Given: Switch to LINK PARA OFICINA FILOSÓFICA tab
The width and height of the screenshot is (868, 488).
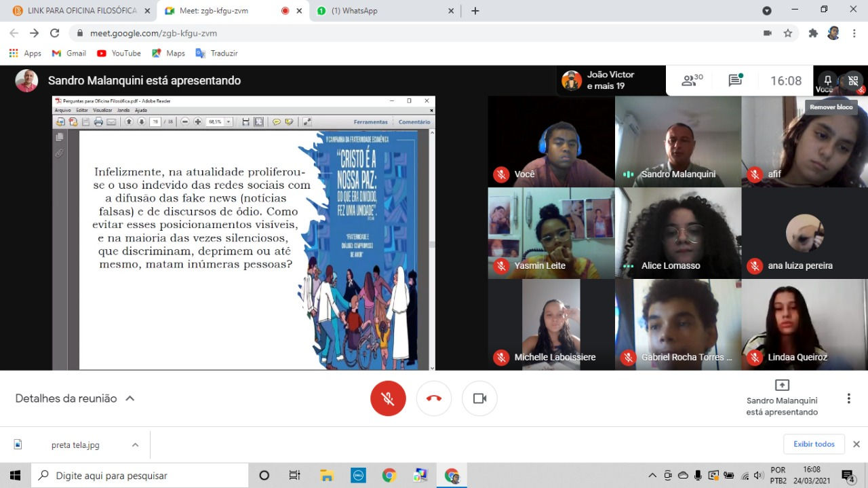Looking at the screenshot, I should (81, 11).
